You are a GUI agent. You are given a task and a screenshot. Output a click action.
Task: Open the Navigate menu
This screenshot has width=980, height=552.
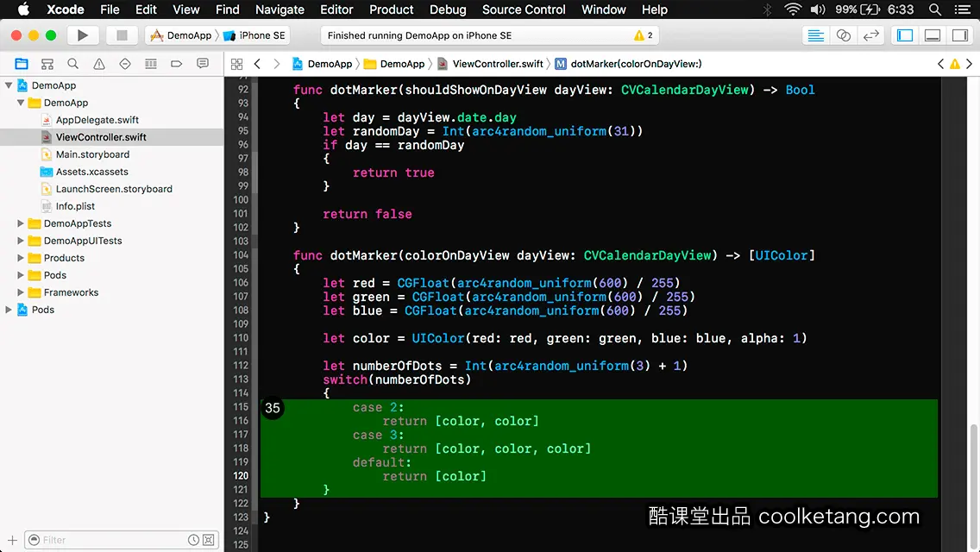tap(280, 9)
